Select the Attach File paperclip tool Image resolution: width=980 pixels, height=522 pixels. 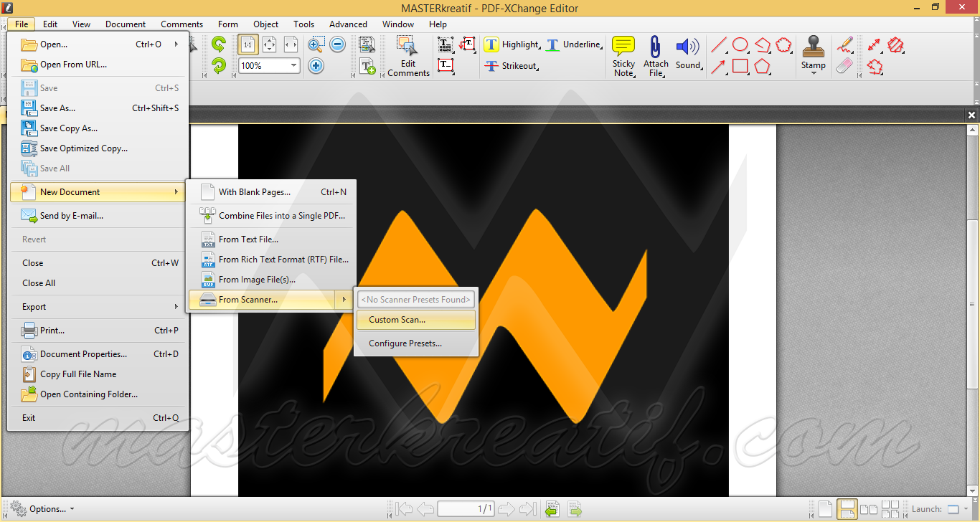coord(656,56)
